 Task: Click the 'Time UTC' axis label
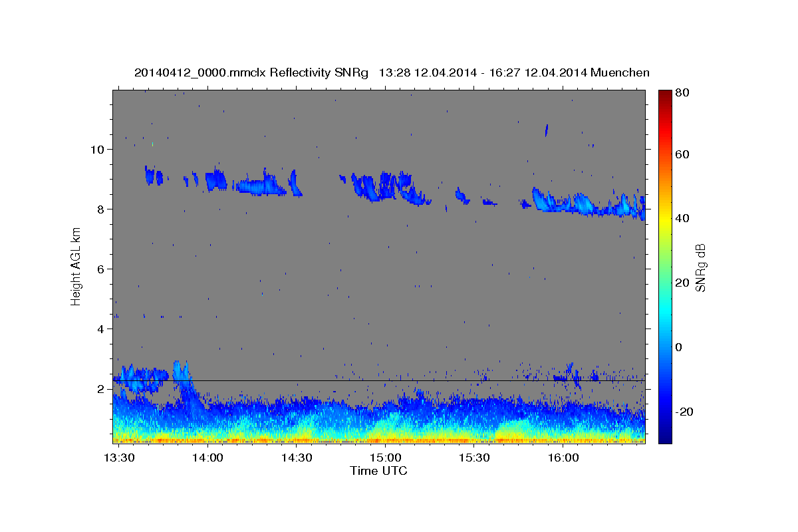(x=378, y=471)
